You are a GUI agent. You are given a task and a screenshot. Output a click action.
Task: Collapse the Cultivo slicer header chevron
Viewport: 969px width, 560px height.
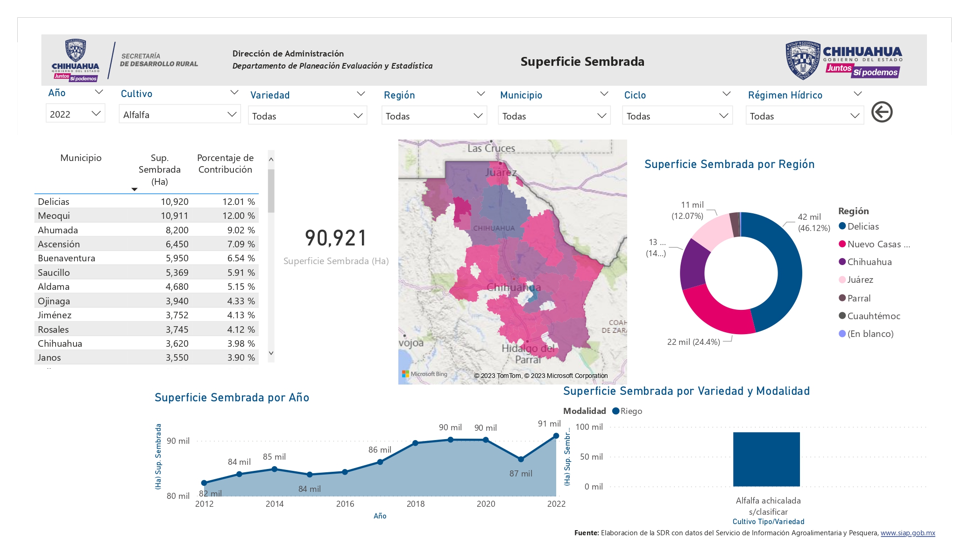click(x=234, y=92)
